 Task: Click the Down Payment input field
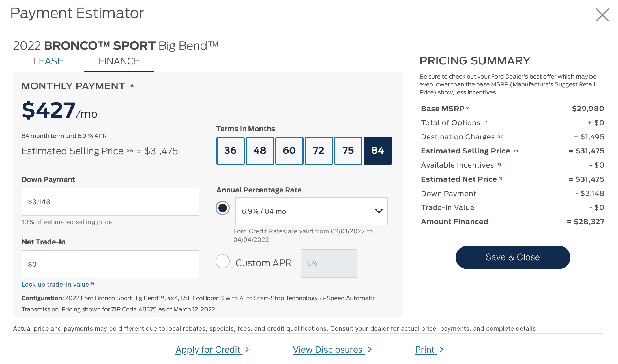tap(110, 202)
